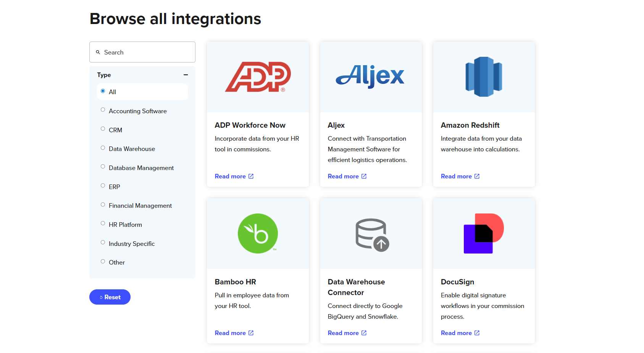Click the Aljex card title
This screenshot has width=644, height=353.
[336, 125]
